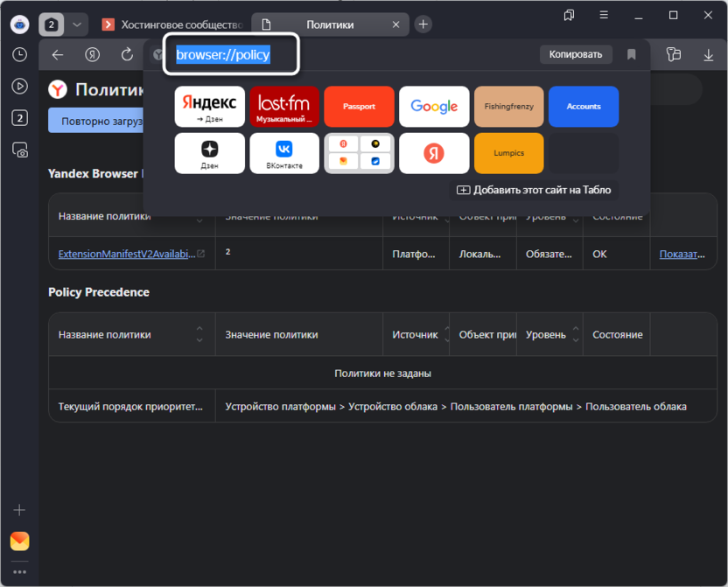The height and width of the screenshot is (587, 728).
Task: Open history clock icon in sidebar
Action: [x=19, y=55]
